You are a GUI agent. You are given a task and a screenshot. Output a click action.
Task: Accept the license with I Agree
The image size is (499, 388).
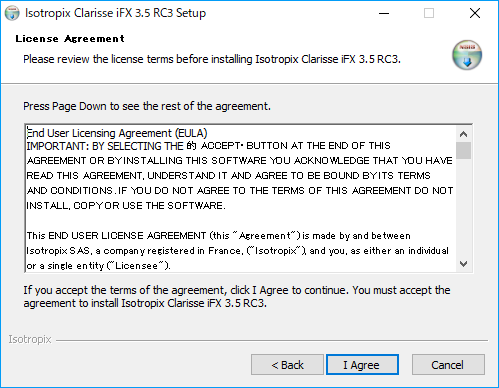point(362,365)
